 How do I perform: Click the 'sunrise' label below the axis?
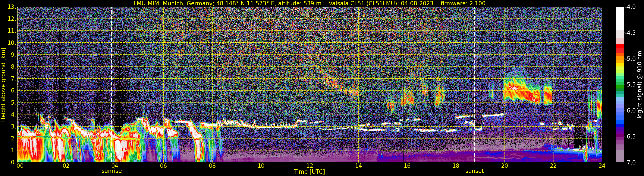tap(111, 171)
